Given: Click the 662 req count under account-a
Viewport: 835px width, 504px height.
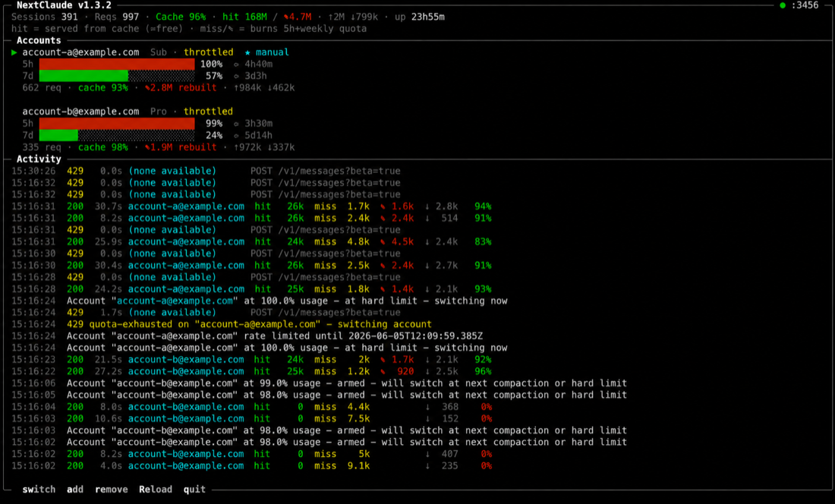Looking at the screenshot, I should (42, 88).
